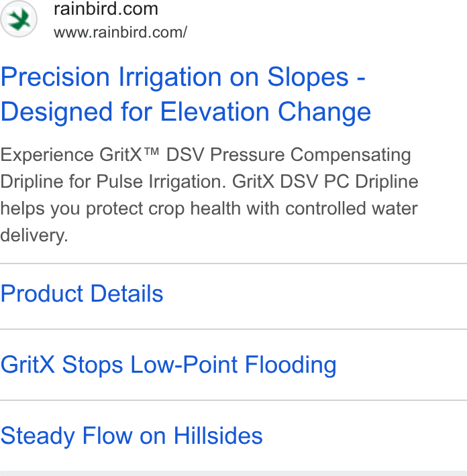Click the ad description starting with Experience GritX
467x476 pixels.
click(209, 195)
